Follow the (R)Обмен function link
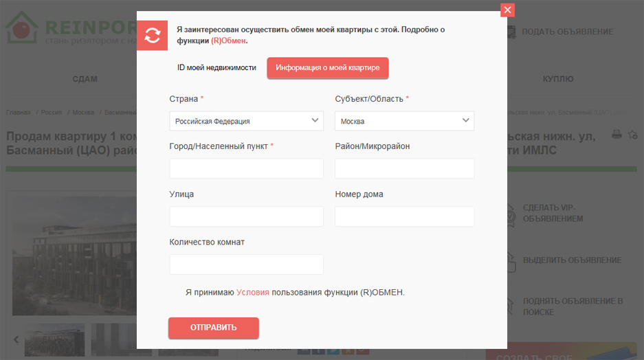This screenshot has height=360, width=644. point(228,41)
